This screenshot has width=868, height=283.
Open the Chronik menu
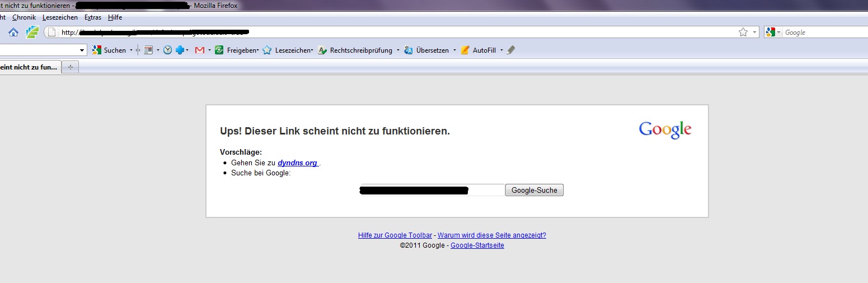[24, 17]
